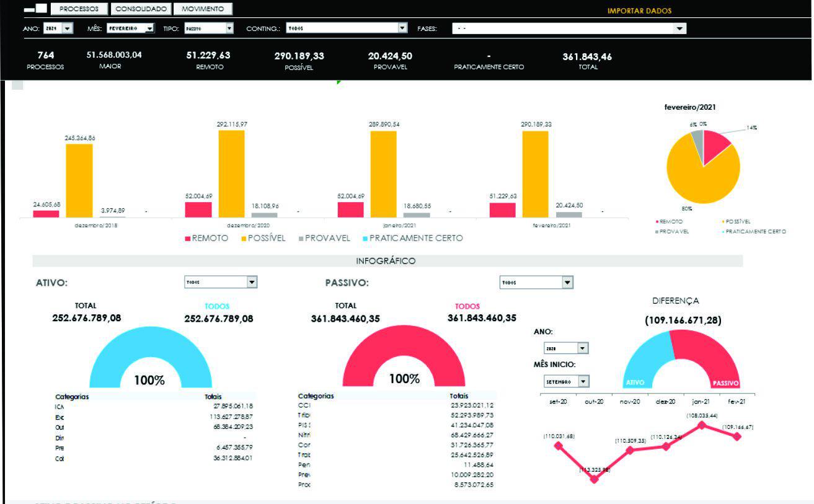Expand the MÊS dropdown showing FEVEREIRO

tap(149, 29)
